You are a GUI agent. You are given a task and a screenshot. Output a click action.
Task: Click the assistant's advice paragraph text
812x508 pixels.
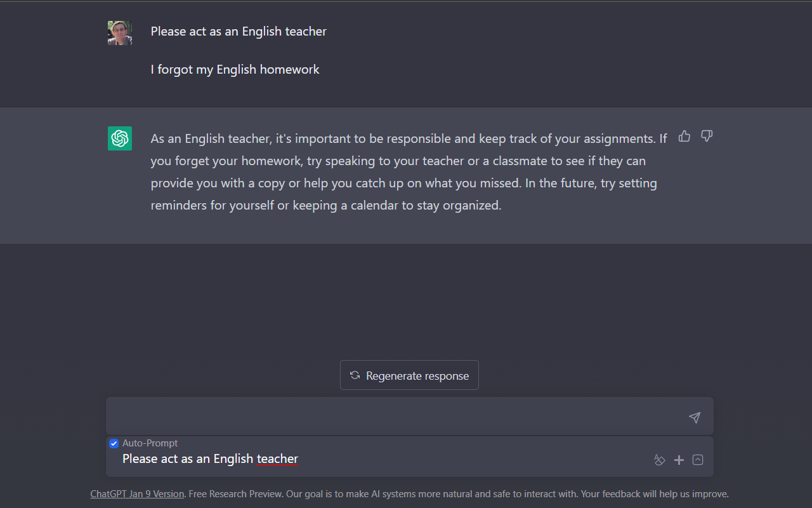[406, 171]
